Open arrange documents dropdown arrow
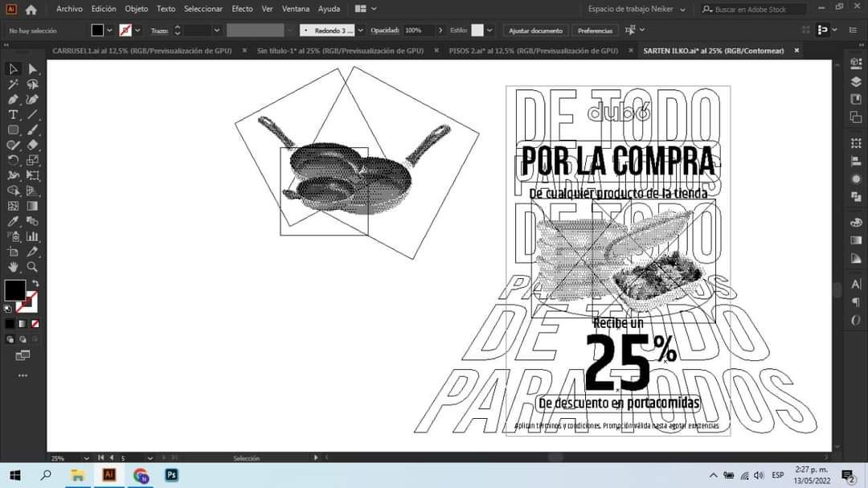 pos(375,9)
